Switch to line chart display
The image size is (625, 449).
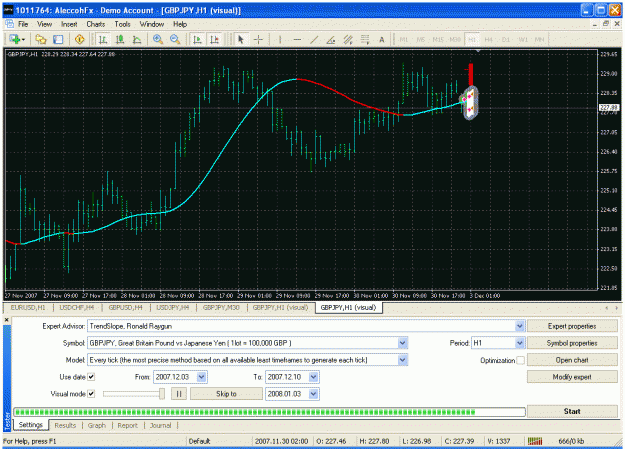coord(137,39)
